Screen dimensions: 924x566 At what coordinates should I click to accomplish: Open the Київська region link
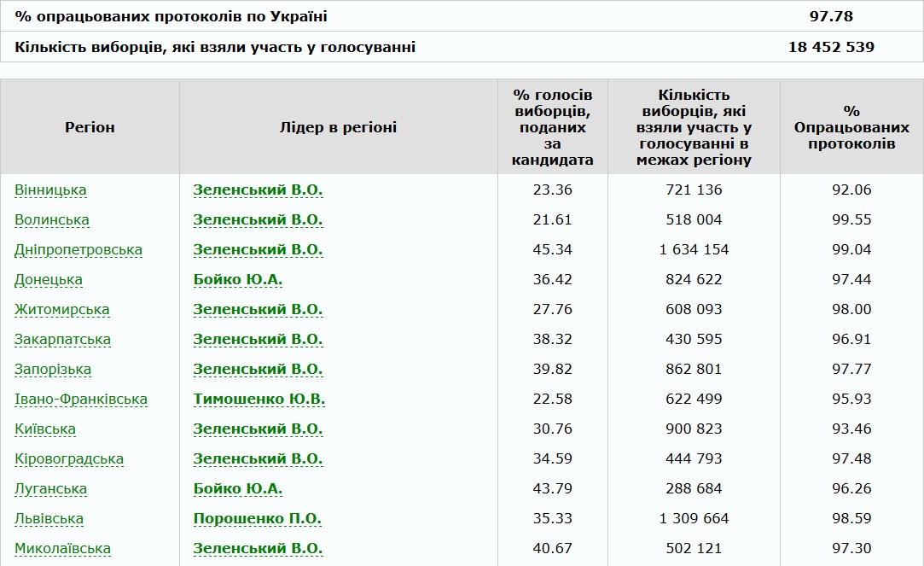(45, 429)
